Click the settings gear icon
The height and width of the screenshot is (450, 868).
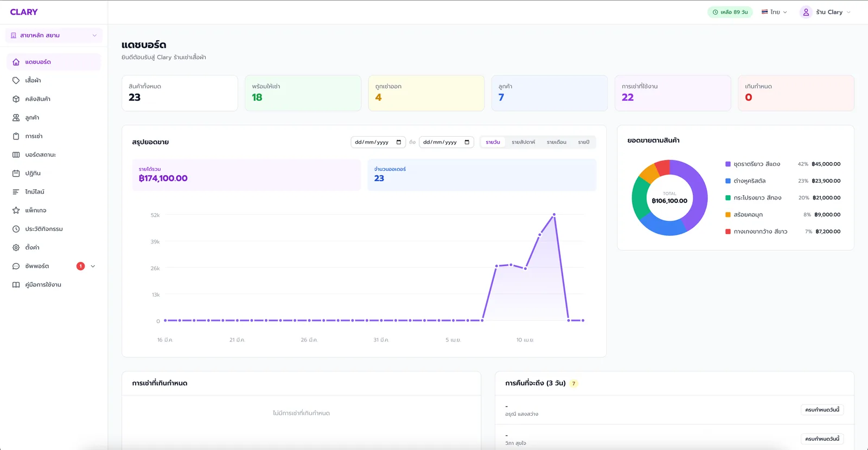16,247
